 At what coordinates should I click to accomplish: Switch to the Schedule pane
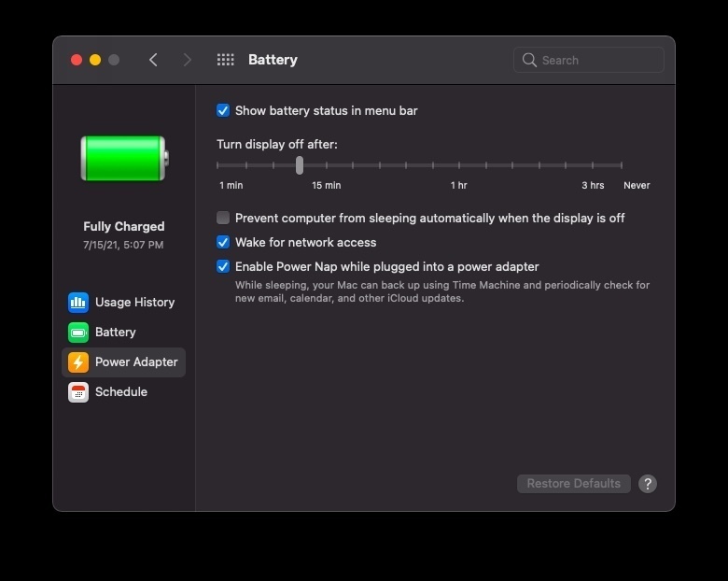click(x=121, y=392)
